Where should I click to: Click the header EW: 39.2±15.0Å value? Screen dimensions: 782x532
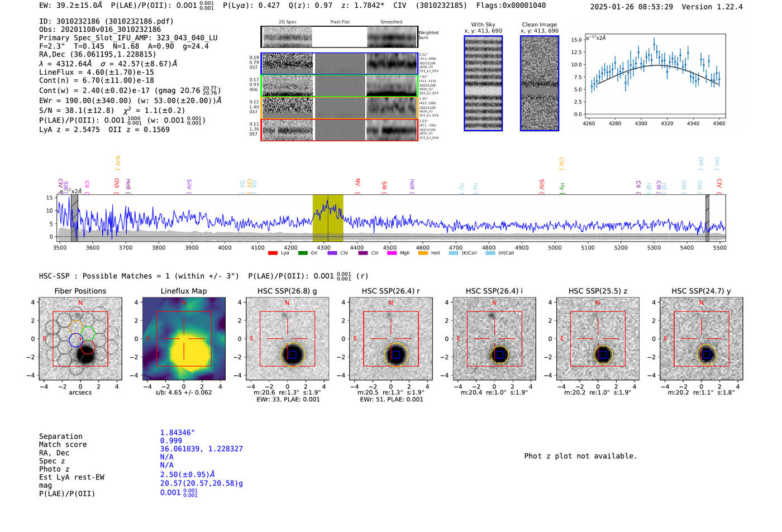pyautogui.click(x=71, y=5)
